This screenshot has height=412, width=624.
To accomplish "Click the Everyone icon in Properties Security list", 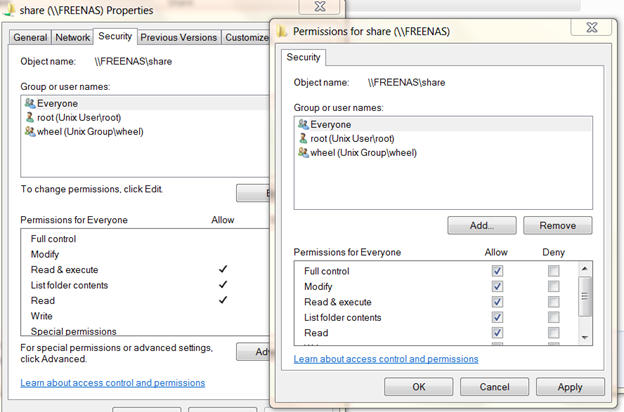I will pos(27,103).
